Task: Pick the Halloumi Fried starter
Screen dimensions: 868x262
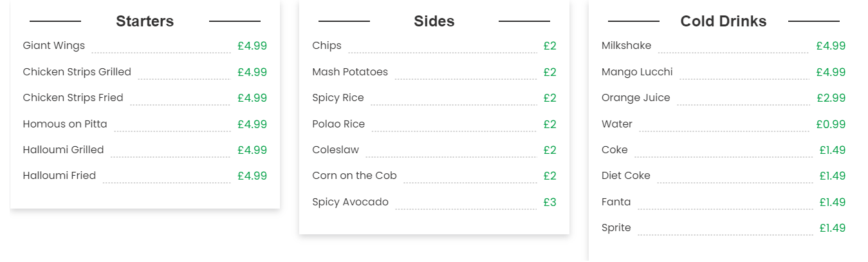Action: [59, 176]
